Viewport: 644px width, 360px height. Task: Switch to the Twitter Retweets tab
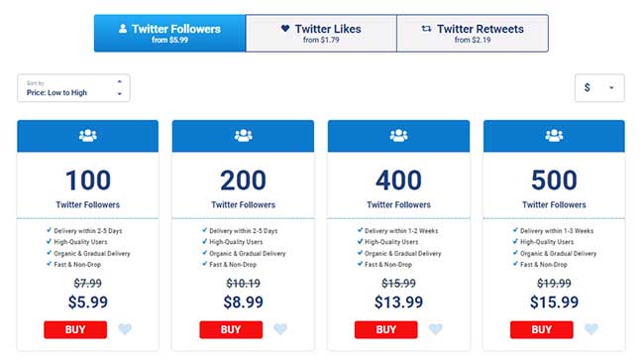(x=473, y=34)
